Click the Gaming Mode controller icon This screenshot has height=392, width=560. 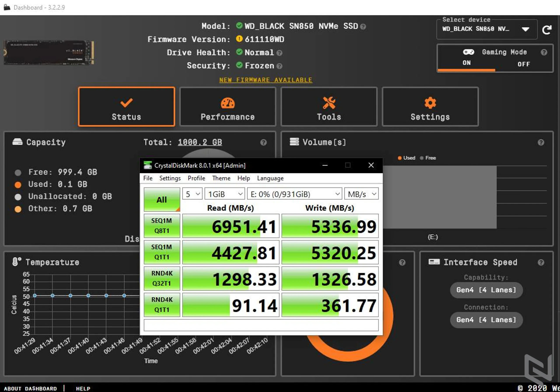pyautogui.click(x=468, y=52)
